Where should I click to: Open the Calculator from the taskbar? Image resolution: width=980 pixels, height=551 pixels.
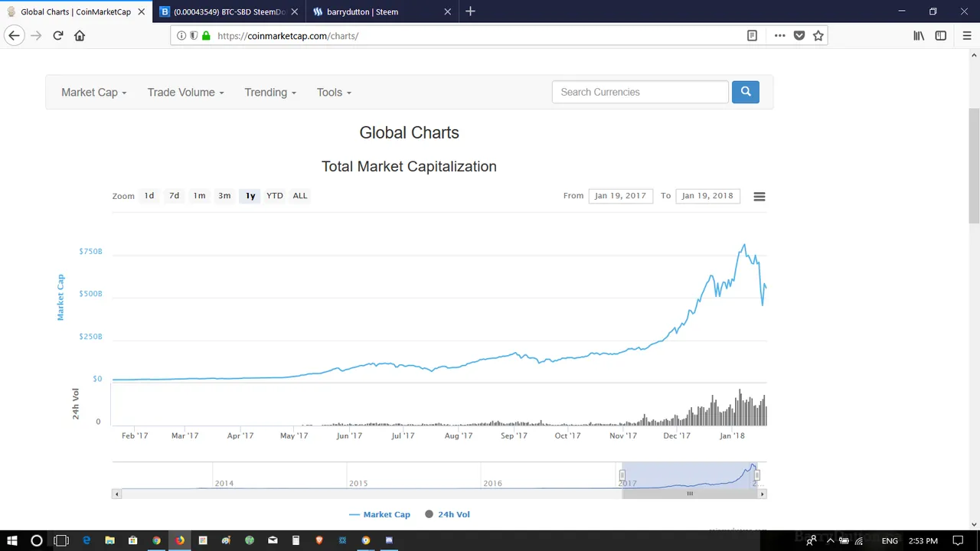click(296, 540)
